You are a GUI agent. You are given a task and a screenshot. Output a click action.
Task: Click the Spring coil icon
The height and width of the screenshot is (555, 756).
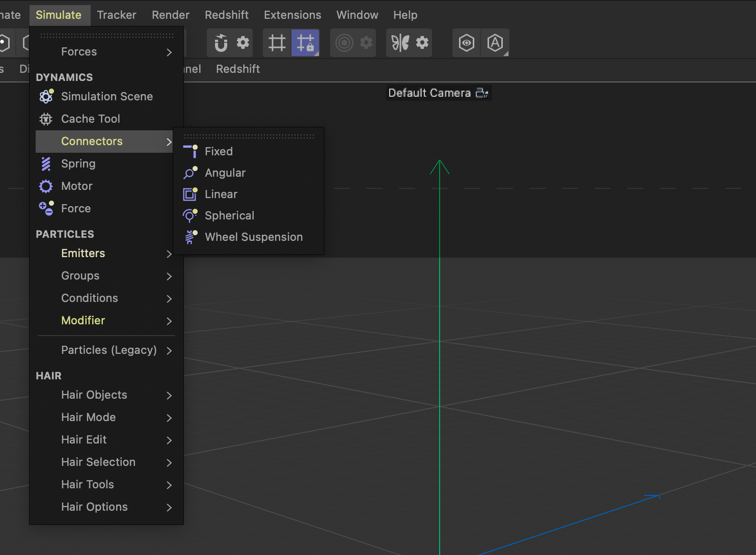coord(46,163)
